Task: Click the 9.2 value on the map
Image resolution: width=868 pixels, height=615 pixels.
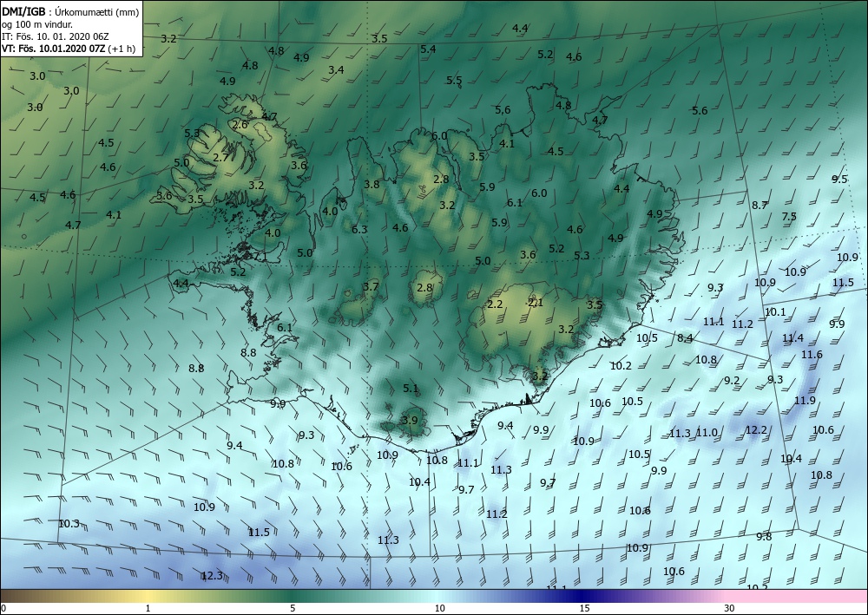Action: click(x=732, y=380)
